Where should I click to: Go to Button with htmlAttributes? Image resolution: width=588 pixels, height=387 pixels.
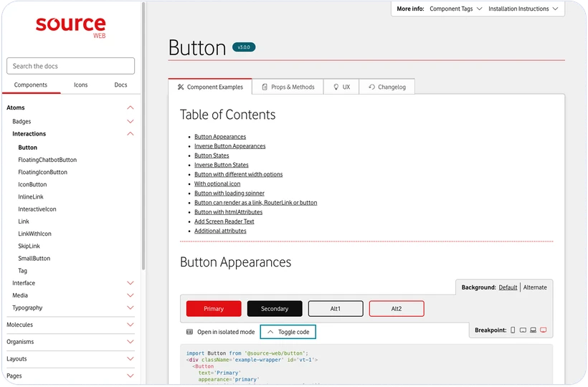[228, 212]
